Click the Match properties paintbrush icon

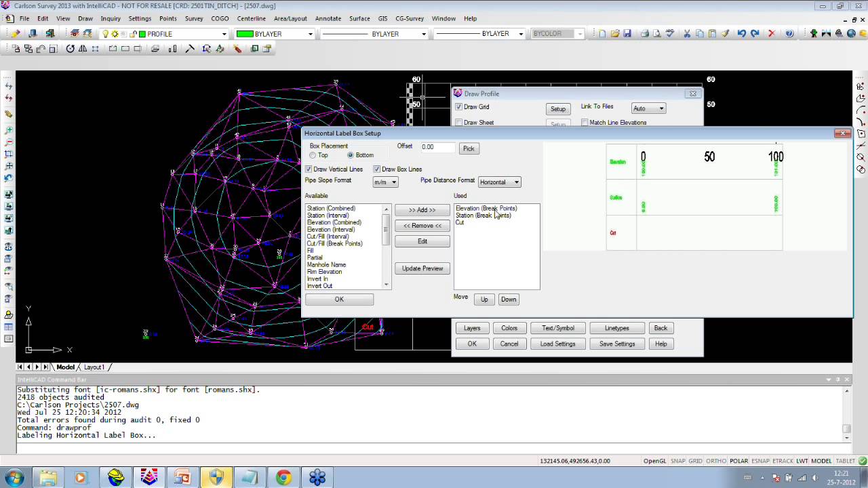(725, 34)
